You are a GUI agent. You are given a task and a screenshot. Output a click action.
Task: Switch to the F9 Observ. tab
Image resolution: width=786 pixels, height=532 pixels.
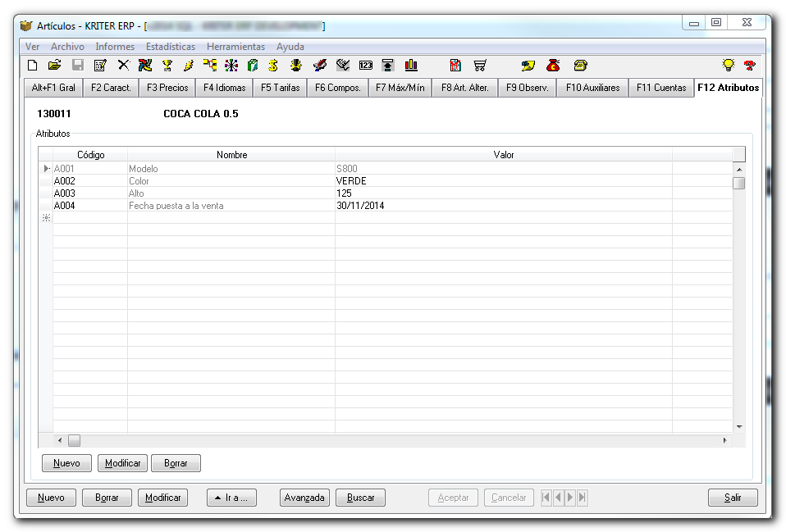[528, 88]
